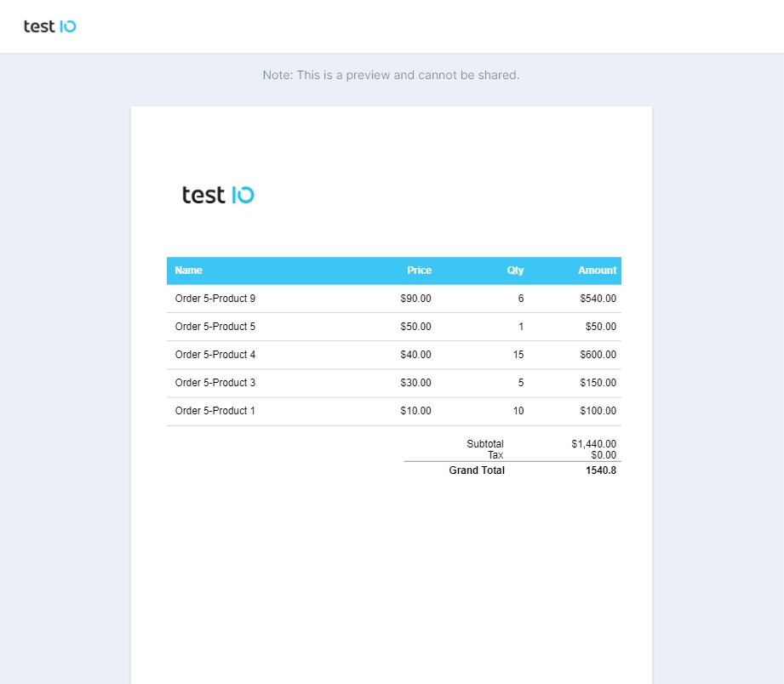The height and width of the screenshot is (684, 784).
Task: Click the Price column header
Action: pos(419,271)
